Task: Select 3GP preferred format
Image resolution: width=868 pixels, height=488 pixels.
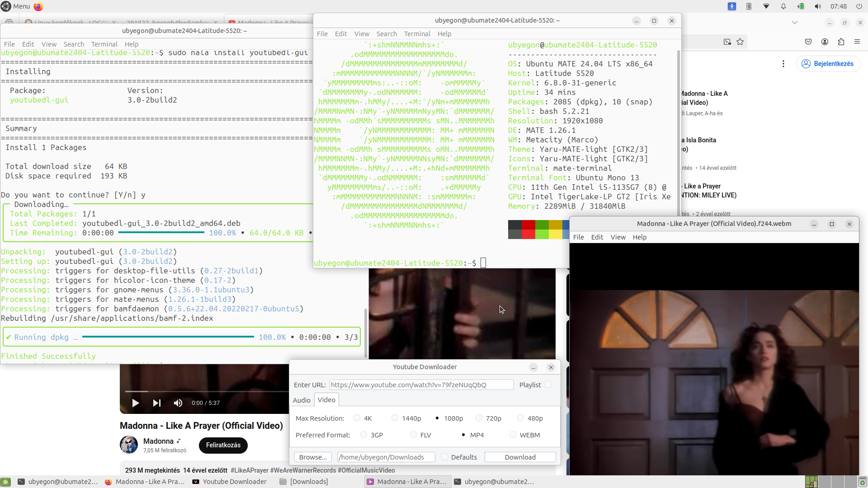Action: click(x=364, y=435)
